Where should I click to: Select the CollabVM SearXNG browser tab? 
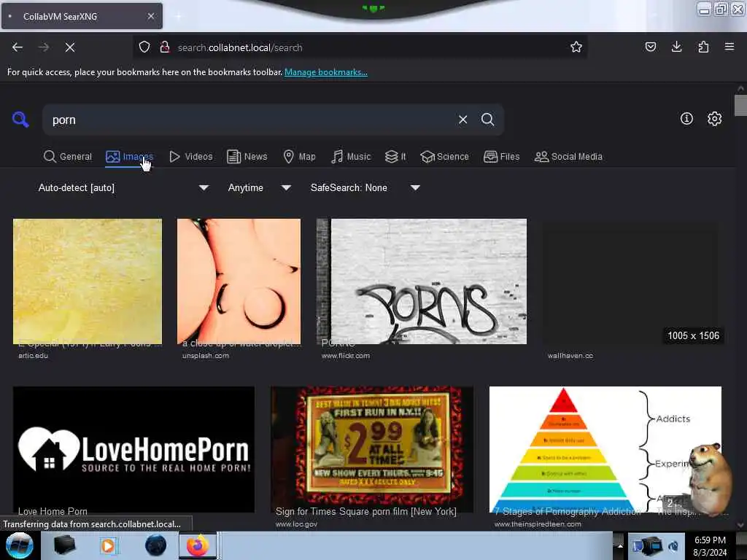pyautogui.click(x=82, y=16)
